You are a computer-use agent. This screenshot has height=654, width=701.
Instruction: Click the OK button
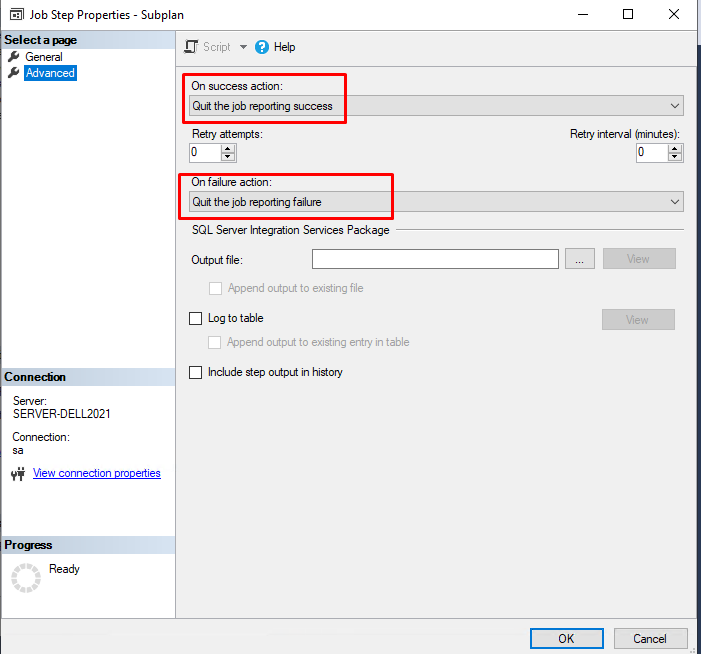coord(566,638)
